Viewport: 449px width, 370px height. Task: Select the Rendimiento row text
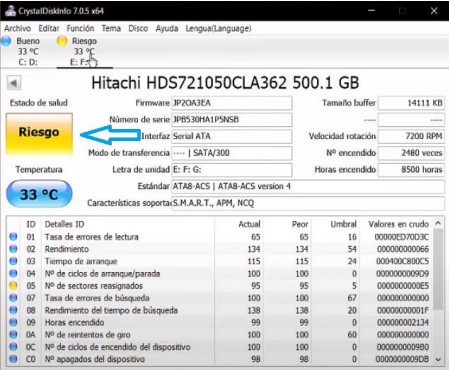click(x=67, y=249)
